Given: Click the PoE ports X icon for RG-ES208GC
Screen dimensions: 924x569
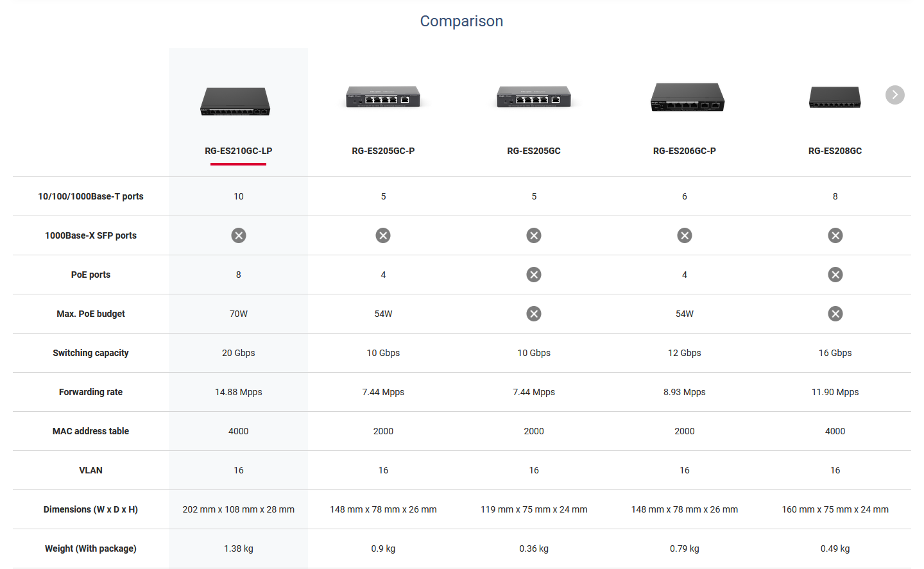Looking at the screenshot, I should coord(835,275).
